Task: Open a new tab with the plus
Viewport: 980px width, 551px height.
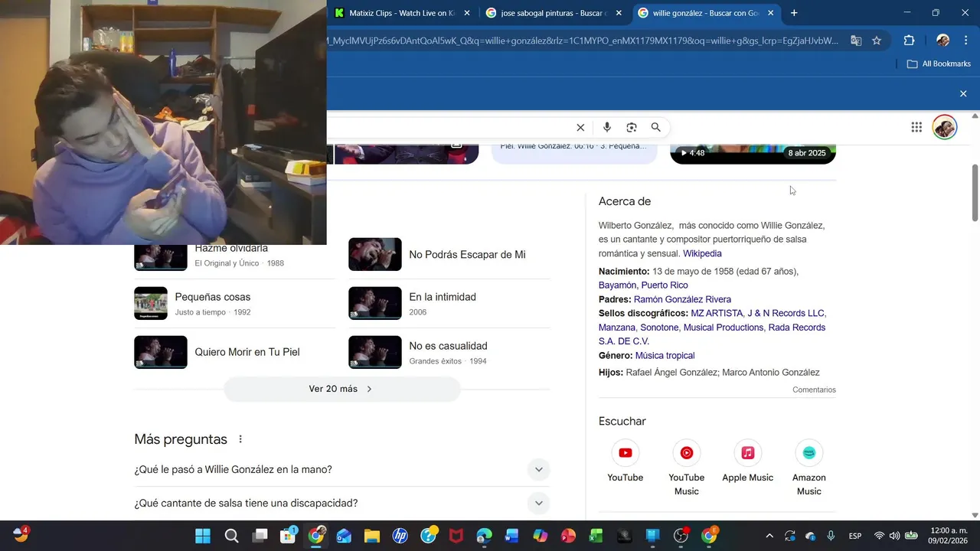Action: pyautogui.click(x=794, y=13)
